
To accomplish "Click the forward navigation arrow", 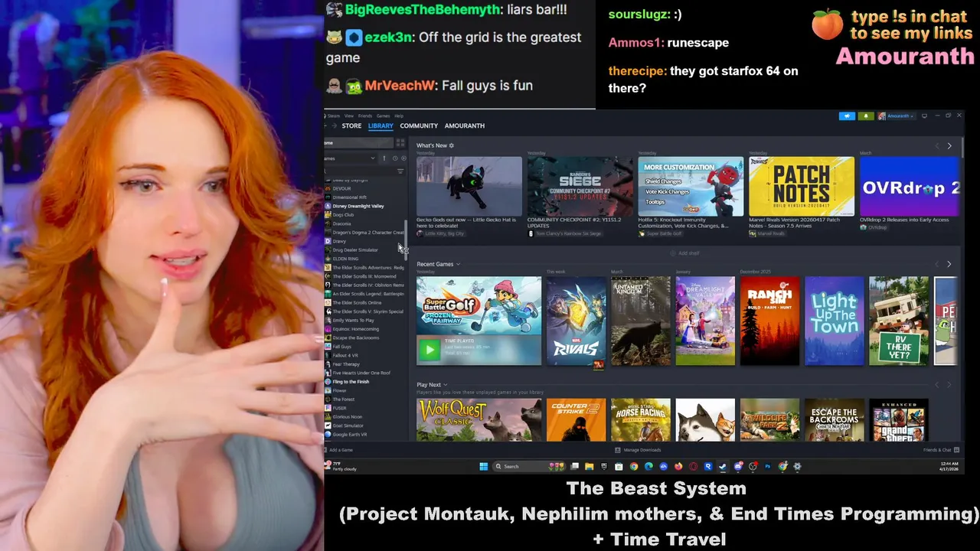I will [x=334, y=126].
